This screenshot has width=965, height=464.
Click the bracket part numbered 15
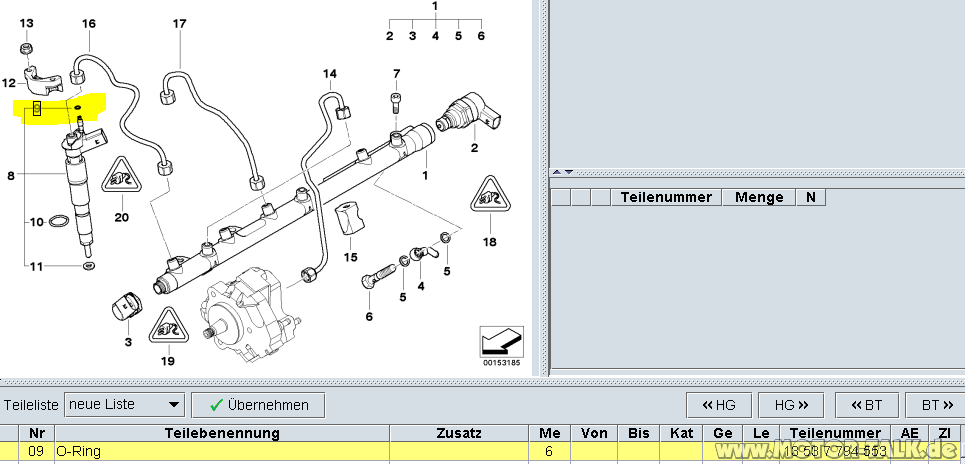tap(351, 219)
